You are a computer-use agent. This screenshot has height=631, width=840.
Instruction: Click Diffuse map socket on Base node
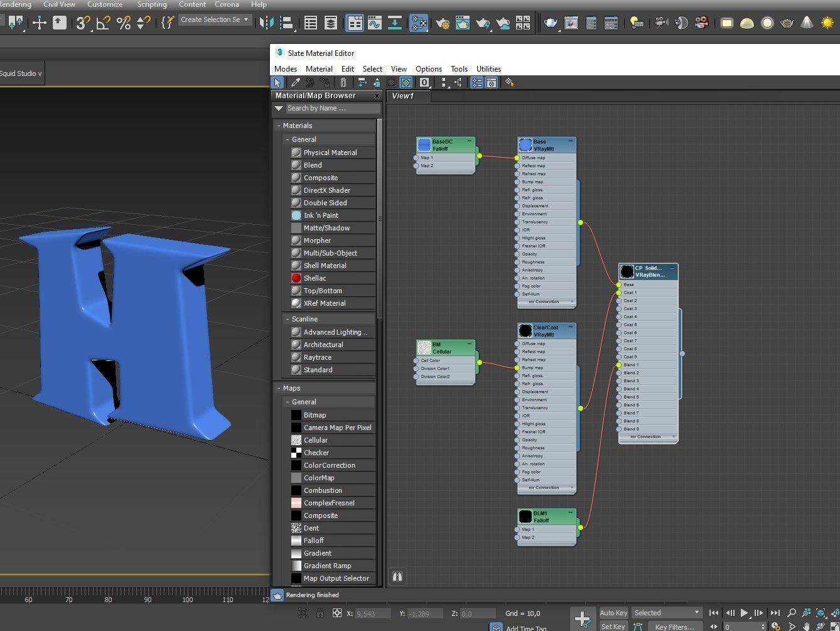click(517, 158)
